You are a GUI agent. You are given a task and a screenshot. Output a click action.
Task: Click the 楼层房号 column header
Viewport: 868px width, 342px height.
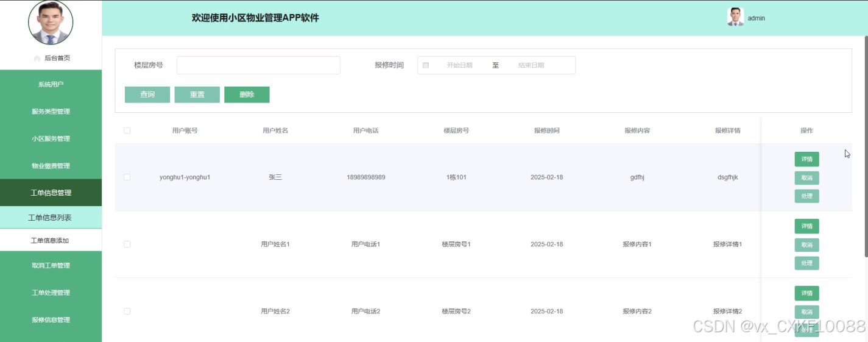[456, 130]
